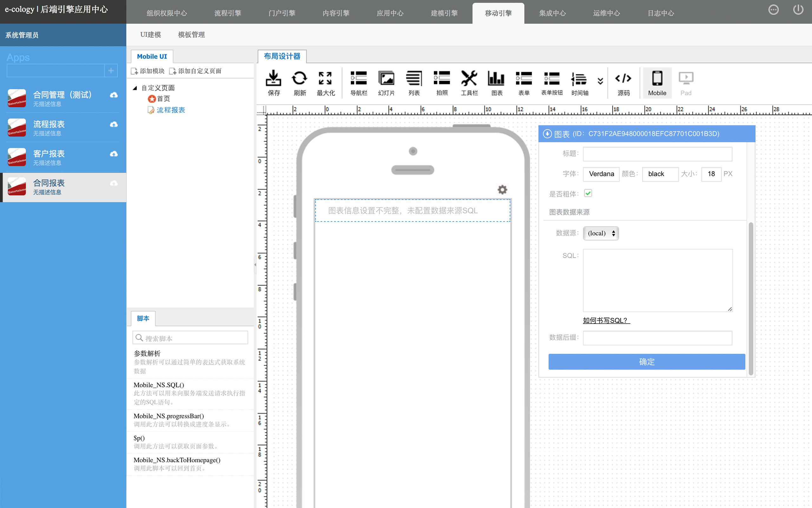
Task: Switch preview to Pad device
Action: click(686, 83)
